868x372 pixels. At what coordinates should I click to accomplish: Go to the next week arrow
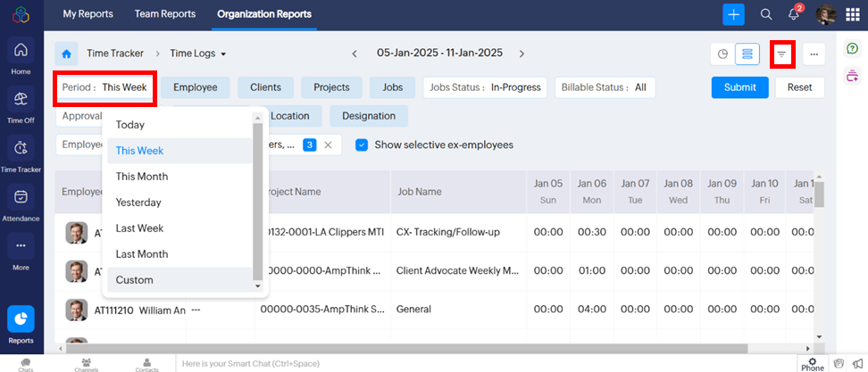522,54
